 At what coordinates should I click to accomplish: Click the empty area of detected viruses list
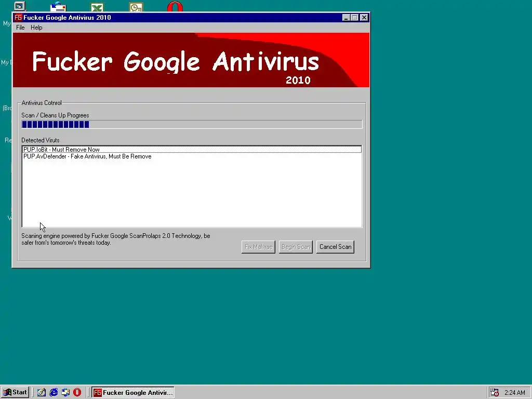(x=192, y=193)
